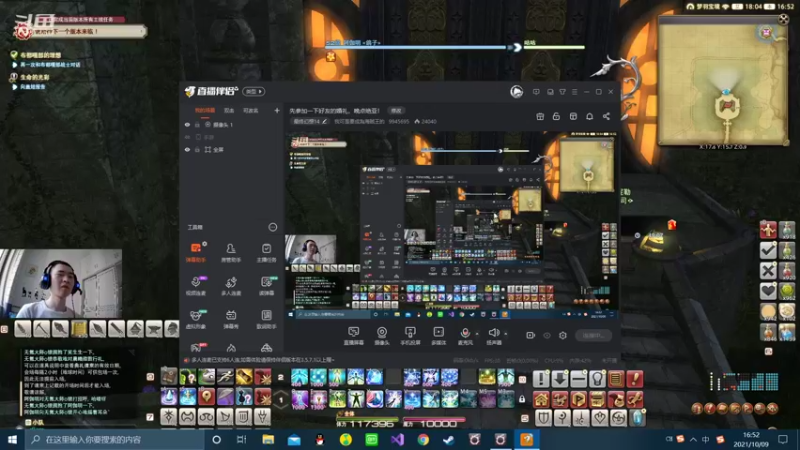Click the game X mark icon
800x450 pixels.
tap(768, 270)
